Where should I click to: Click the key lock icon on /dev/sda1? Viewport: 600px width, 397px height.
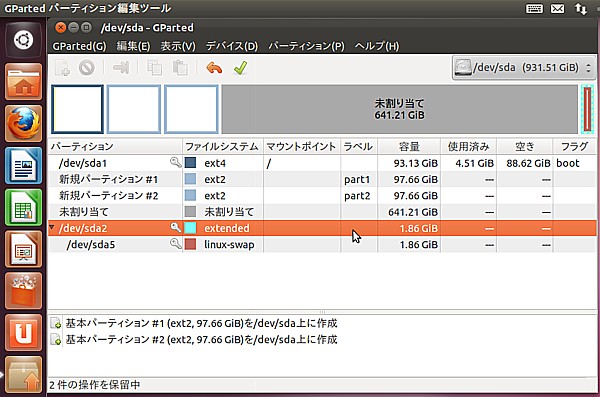pyautogui.click(x=176, y=162)
